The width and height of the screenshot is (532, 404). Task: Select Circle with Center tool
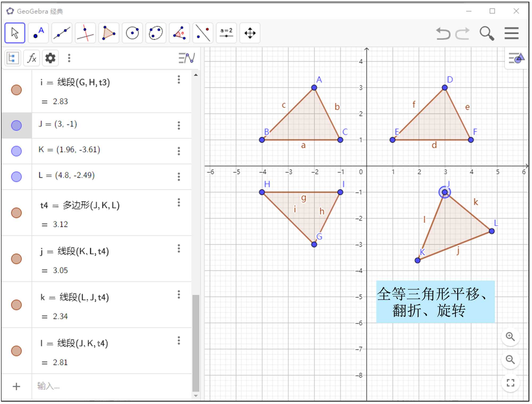[x=132, y=33]
